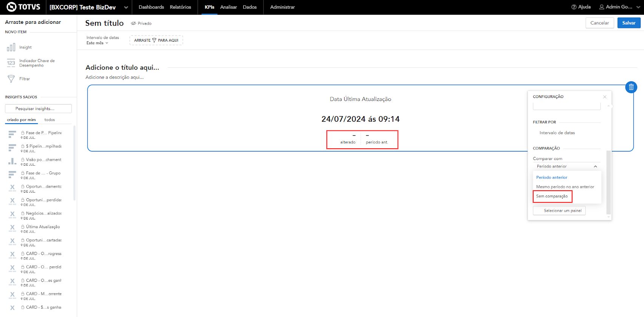The width and height of the screenshot is (644, 317).
Task: Save the dashboard with Salvar
Action: [x=629, y=23]
